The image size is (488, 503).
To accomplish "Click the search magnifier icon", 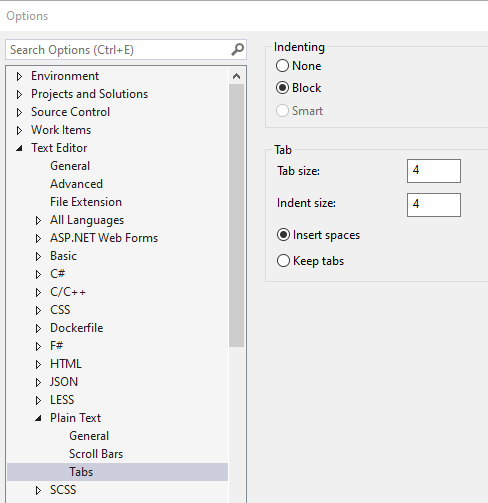I will (x=237, y=50).
